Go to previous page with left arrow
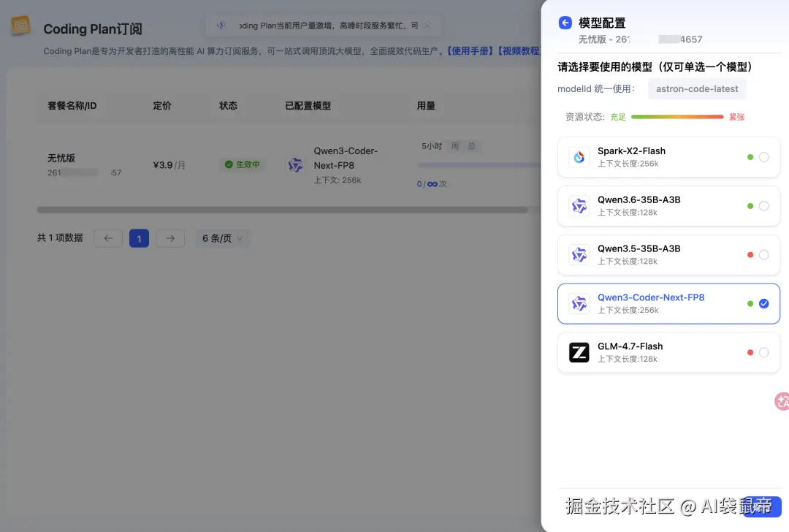Screen dimensions: 789x532 108,238
